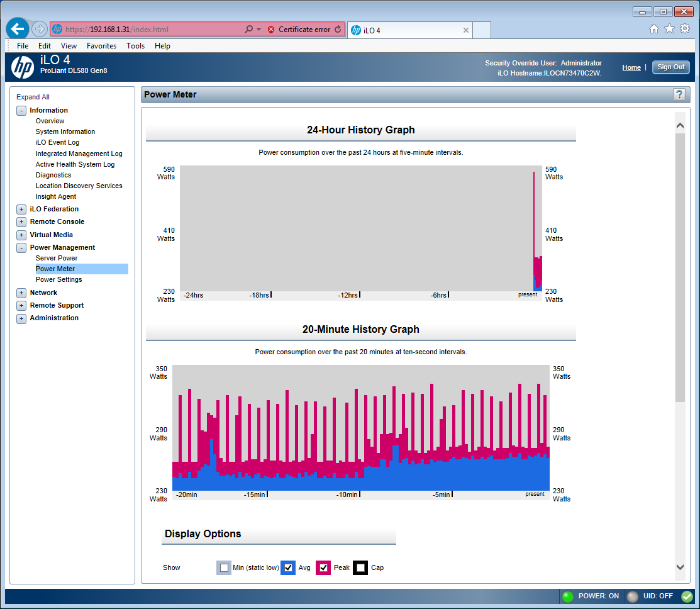Open Server Power page

point(57,258)
